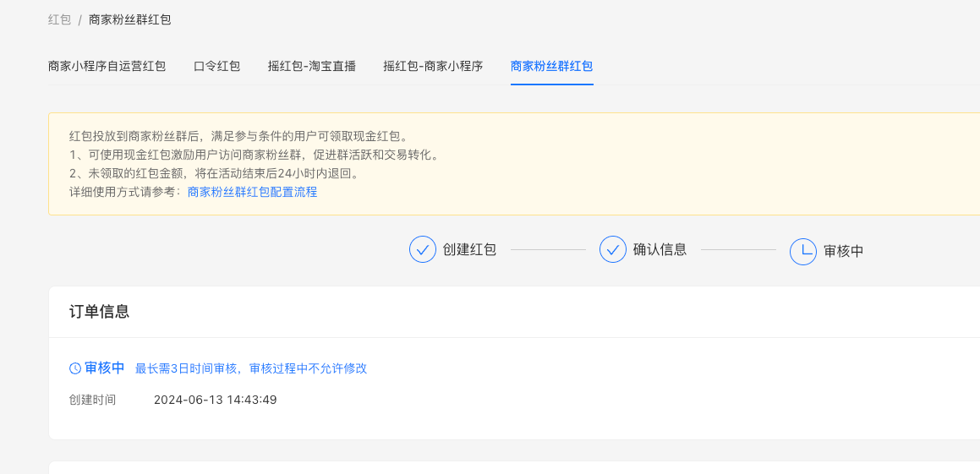Click the 创建红包 step label
Image resolution: width=980 pixels, height=474 pixels.
click(x=469, y=250)
